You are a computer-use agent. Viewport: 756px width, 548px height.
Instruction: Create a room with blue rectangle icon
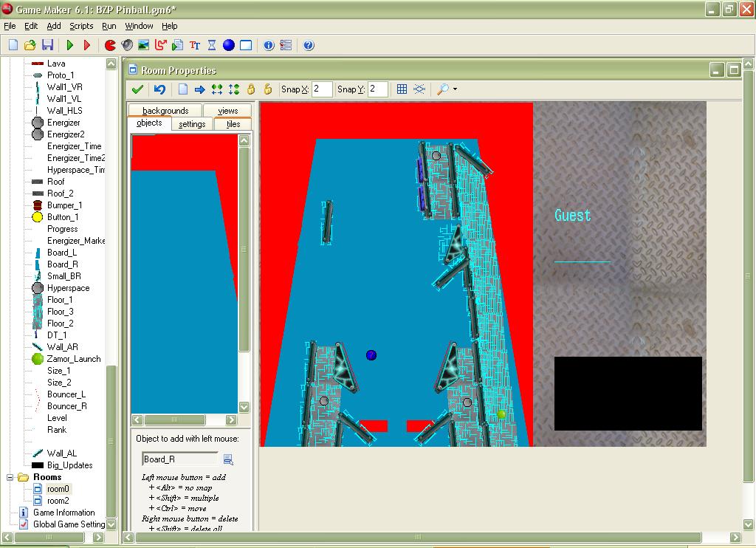coord(246,45)
